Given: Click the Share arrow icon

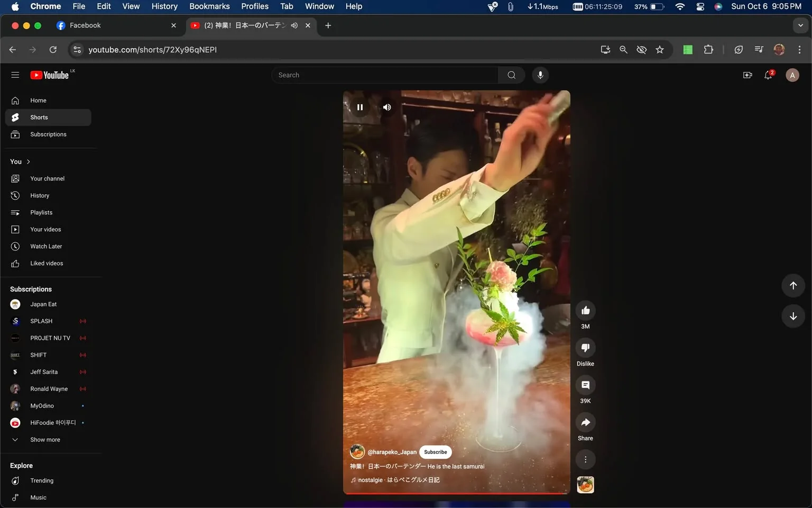Looking at the screenshot, I should (x=585, y=422).
